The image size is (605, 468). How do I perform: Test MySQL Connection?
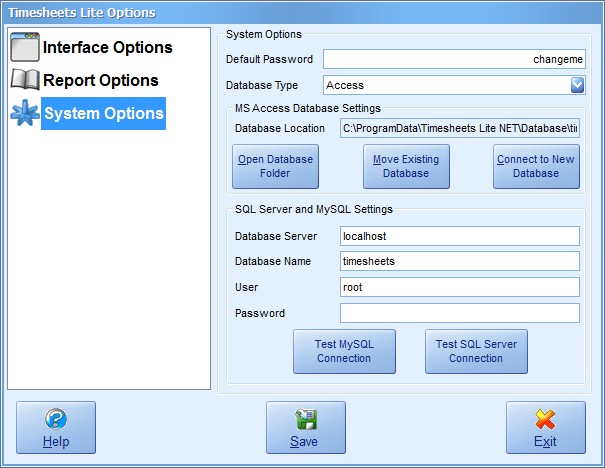tap(344, 351)
